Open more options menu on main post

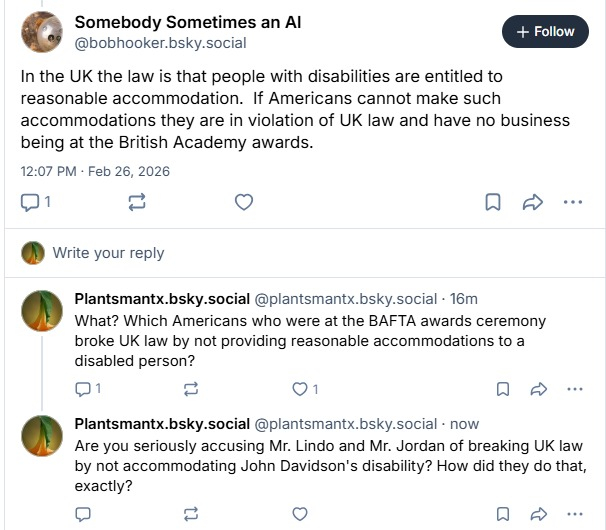tap(572, 202)
